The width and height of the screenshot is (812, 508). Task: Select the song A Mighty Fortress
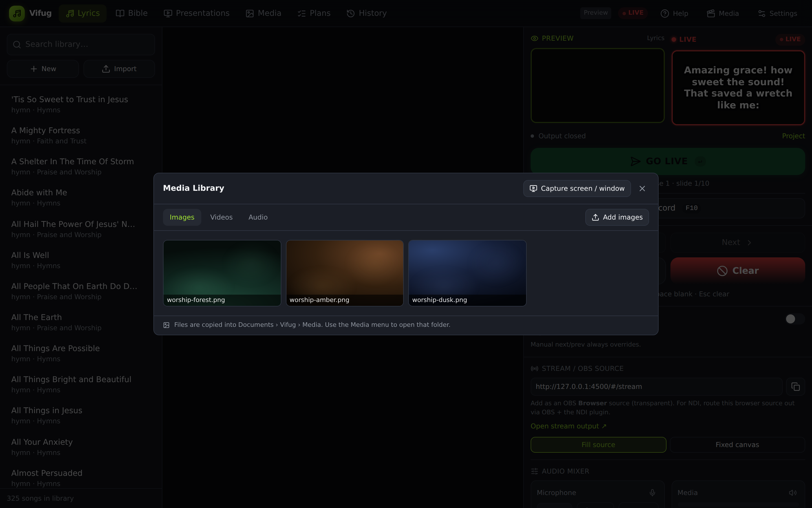point(81,135)
